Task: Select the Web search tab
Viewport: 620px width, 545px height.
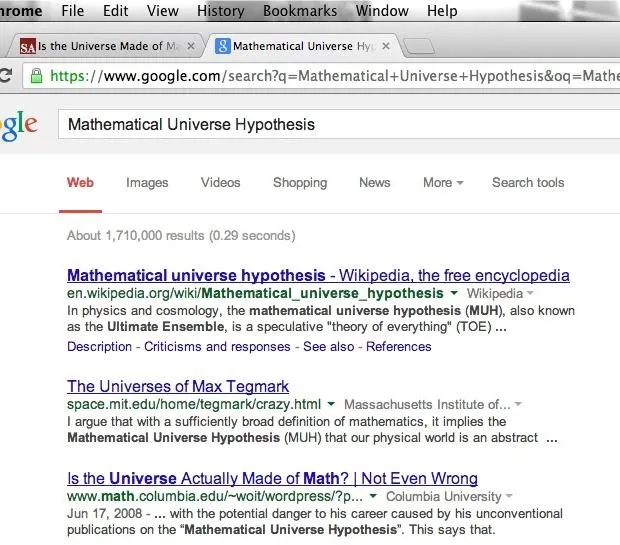Action: 80,183
